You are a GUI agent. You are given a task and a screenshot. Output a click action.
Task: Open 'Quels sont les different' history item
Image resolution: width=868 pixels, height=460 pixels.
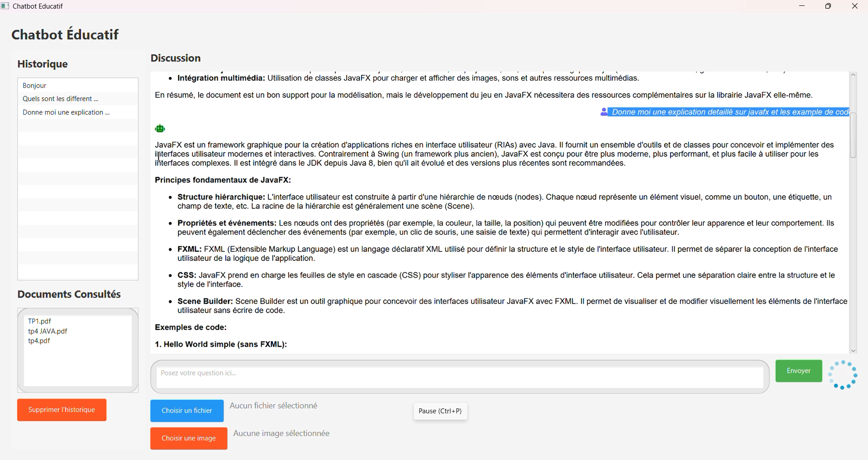(60, 99)
